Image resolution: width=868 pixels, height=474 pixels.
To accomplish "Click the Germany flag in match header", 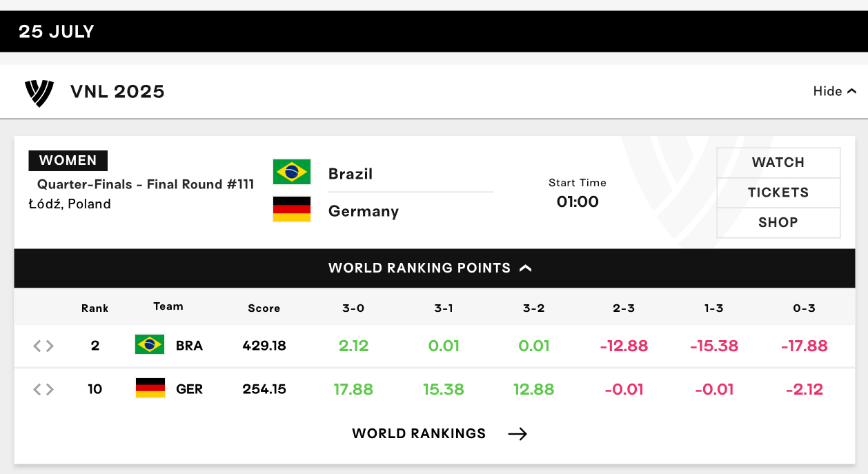I will (x=292, y=209).
